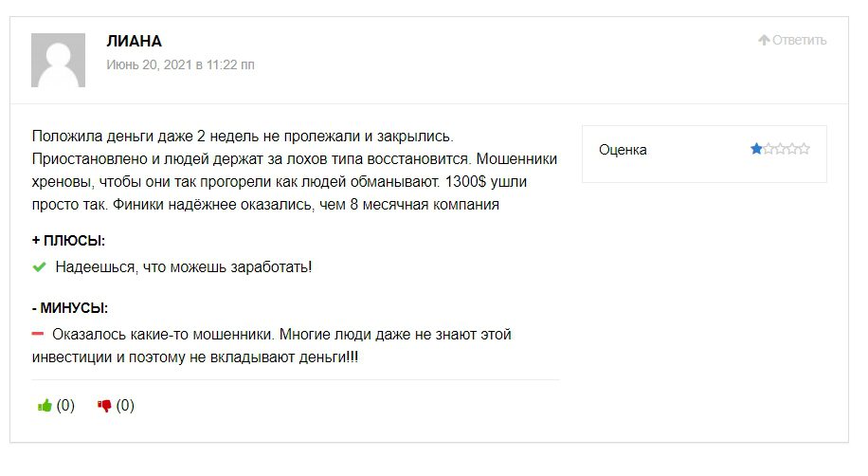Click the red minus icon under МИНУСЫ
868x476 pixels.
click(x=38, y=334)
